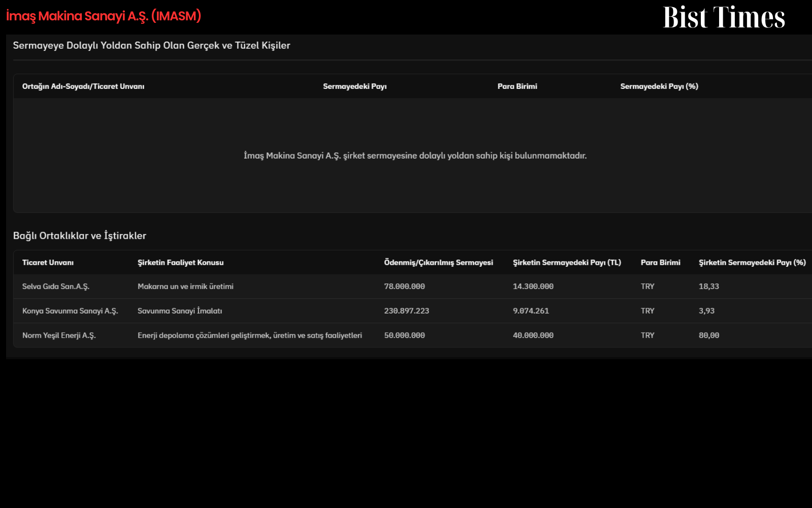Click the 'Sermayeye Dolaylı Yoldan Sahip Olan' heading

pyautogui.click(x=151, y=45)
